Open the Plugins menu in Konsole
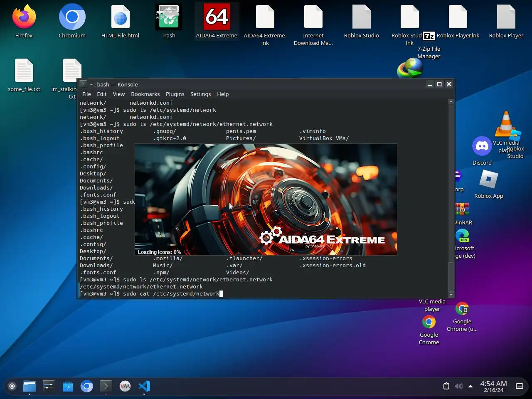Screen dimensions: 532x399 (175, 94)
